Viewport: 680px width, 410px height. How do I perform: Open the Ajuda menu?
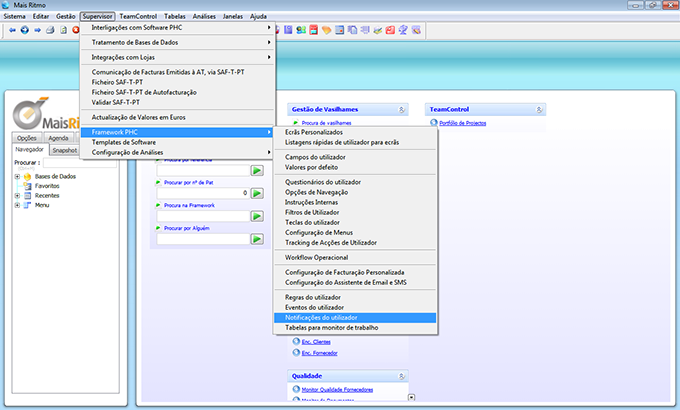pyautogui.click(x=258, y=16)
